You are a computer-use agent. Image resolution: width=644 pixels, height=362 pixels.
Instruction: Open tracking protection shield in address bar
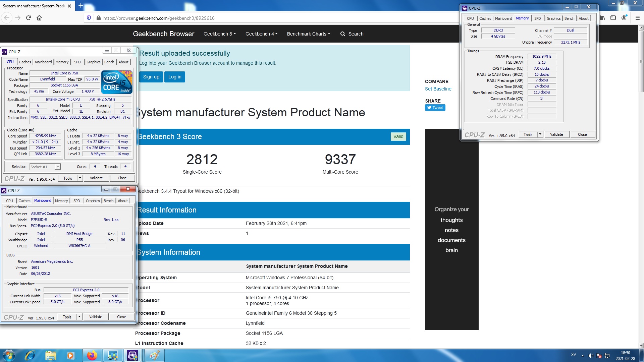[89, 18]
